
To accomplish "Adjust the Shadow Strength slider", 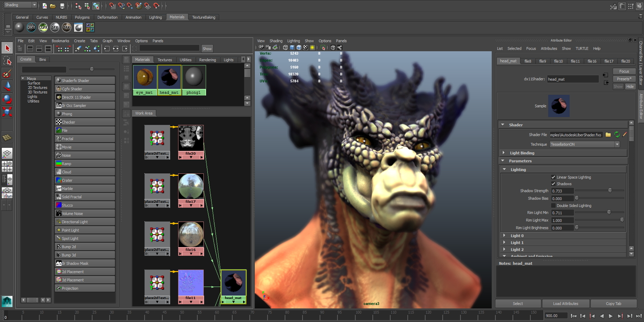I will (610, 190).
